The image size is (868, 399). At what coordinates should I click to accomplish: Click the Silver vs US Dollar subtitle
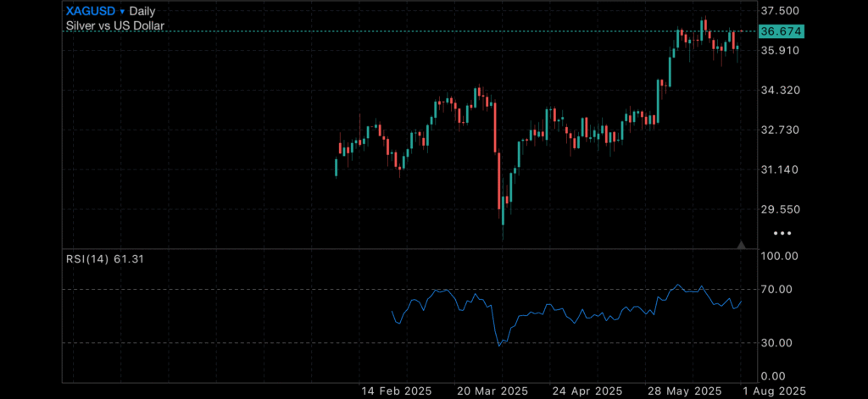point(115,25)
